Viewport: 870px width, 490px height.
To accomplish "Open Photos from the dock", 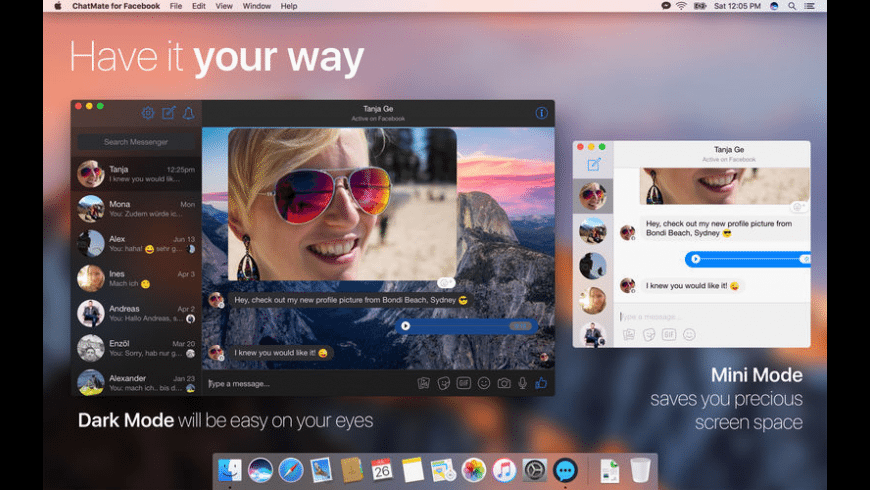I will (473, 471).
